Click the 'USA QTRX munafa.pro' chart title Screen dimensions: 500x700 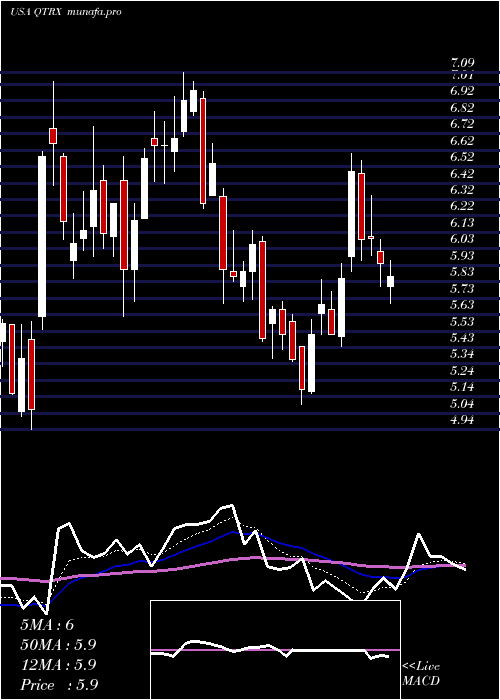[x=66, y=12]
